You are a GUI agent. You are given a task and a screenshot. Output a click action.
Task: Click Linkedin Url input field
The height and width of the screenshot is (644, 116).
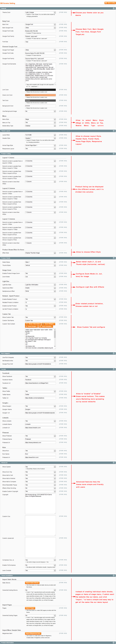(40, 428)
